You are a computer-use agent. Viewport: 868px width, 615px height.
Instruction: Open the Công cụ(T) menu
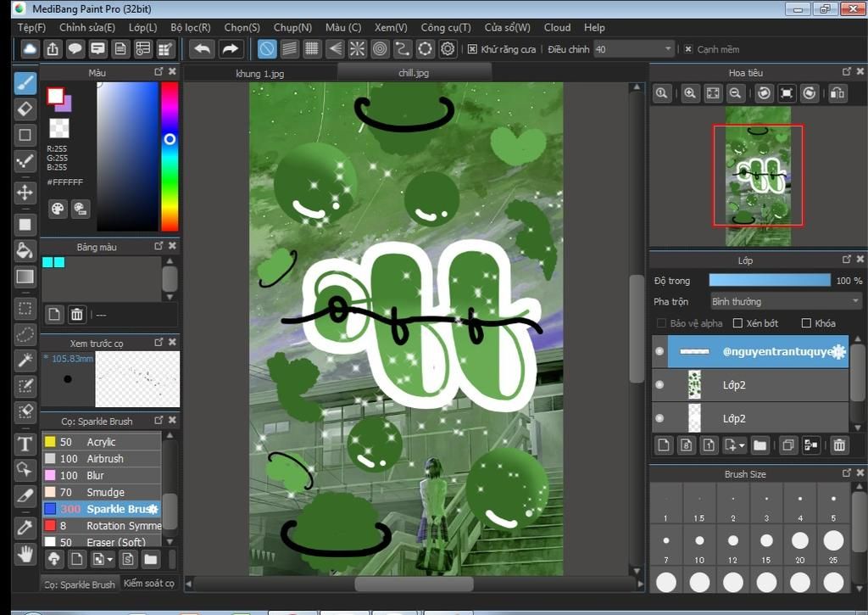coord(446,27)
